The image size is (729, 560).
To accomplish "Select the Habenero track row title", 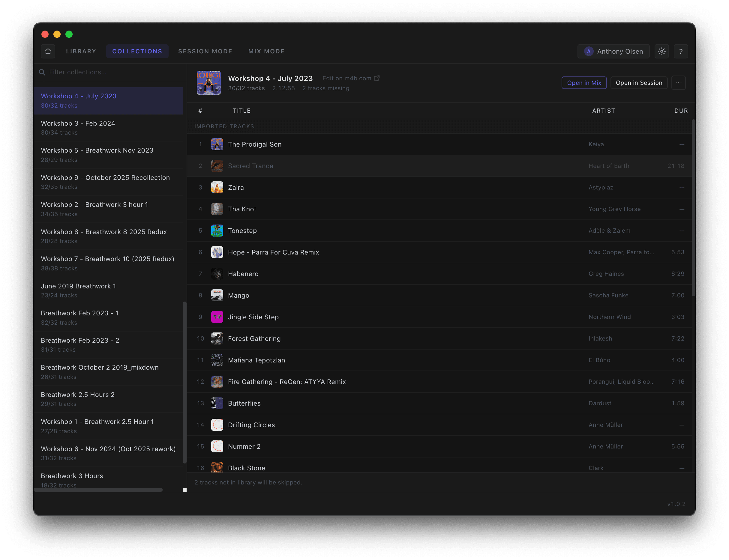I will pyautogui.click(x=243, y=274).
